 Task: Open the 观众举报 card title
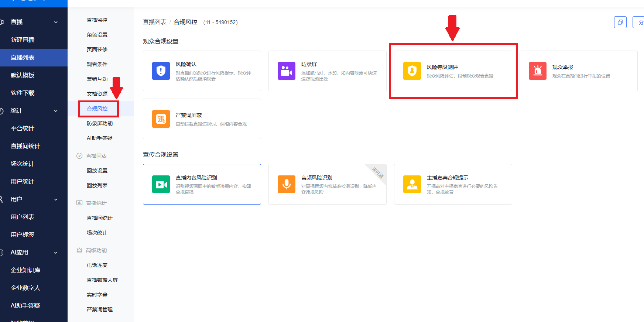coord(563,67)
